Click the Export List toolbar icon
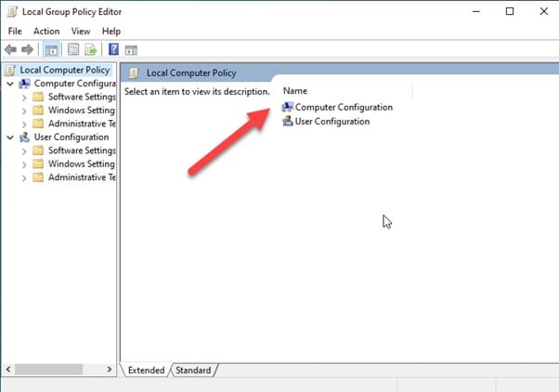The image size is (559, 392). [91, 49]
